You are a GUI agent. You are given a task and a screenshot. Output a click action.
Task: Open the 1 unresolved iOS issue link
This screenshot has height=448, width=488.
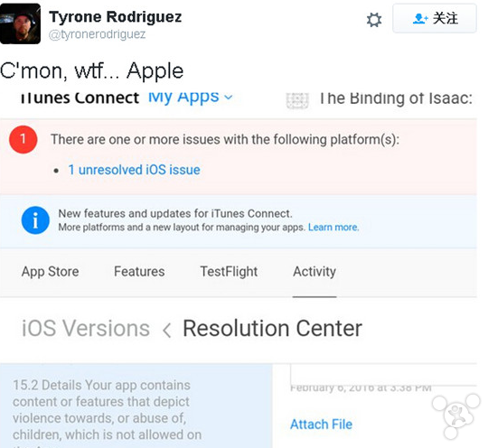point(134,170)
